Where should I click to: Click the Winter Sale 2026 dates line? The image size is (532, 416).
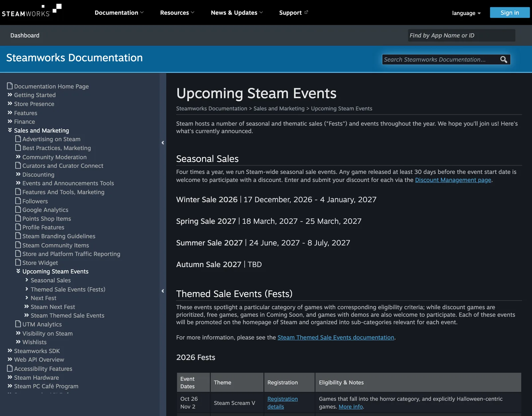[276, 199]
